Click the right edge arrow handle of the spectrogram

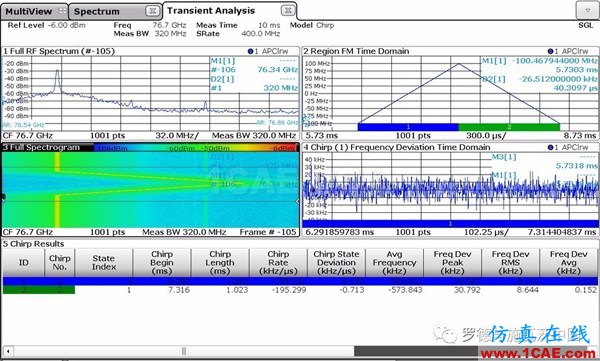click(x=298, y=201)
